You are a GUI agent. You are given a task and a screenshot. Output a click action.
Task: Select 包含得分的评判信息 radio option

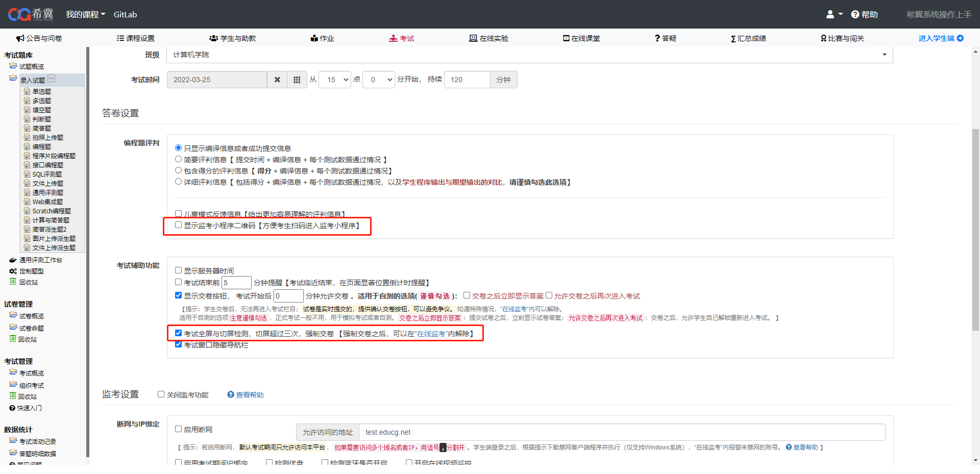(178, 170)
